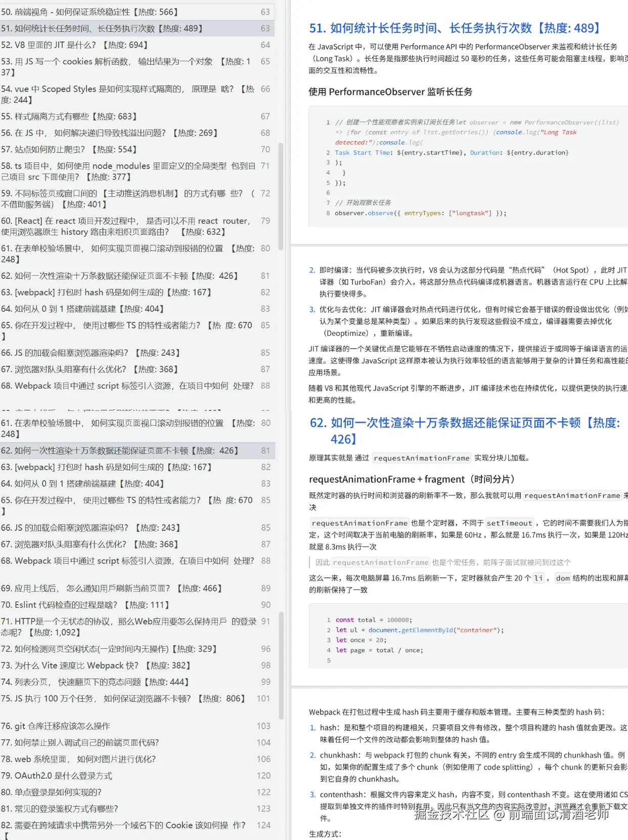Click subheading 使用 PerformanceObserver 监听长任务
The width and height of the screenshot is (628, 840).
pos(390,92)
